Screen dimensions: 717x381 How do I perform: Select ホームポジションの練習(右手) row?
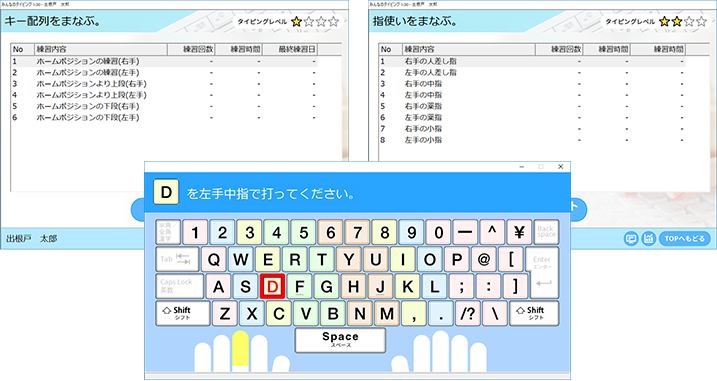pos(164,61)
